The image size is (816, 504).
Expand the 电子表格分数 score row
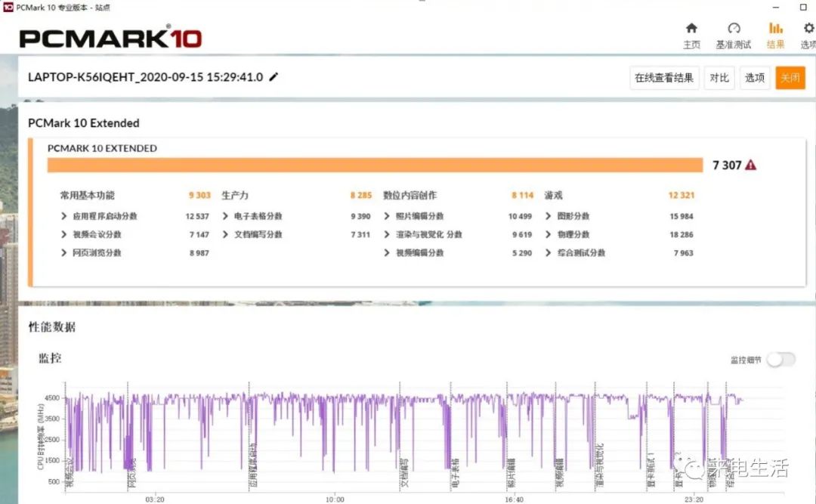[x=226, y=216]
